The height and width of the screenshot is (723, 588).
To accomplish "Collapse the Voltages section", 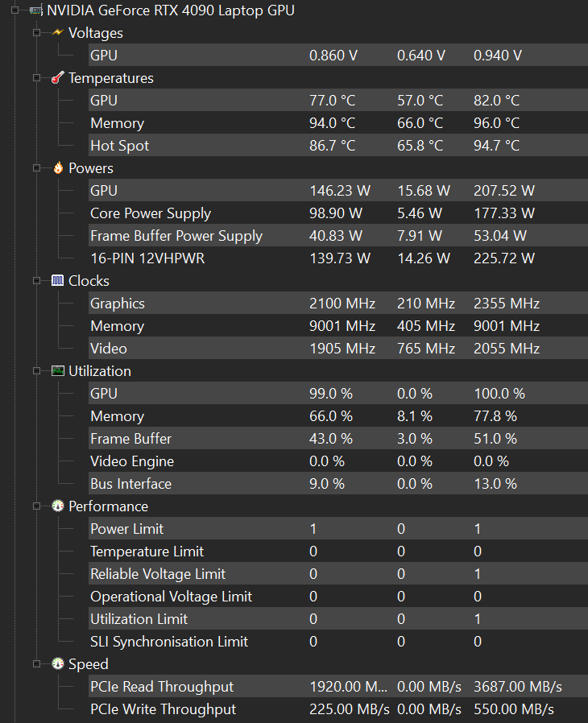I will tap(36, 33).
